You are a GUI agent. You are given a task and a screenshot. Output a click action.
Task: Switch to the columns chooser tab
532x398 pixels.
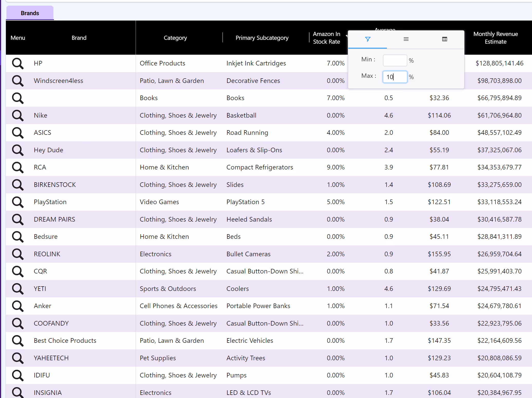point(445,39)
